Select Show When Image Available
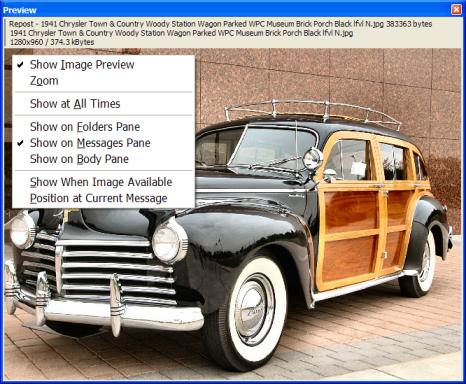This screenshot has width=466, height=384. (x=103, y=182)
